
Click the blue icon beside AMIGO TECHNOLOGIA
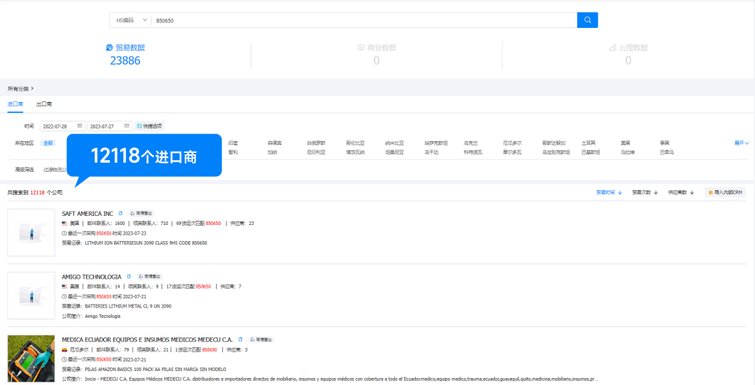[129, 276]
